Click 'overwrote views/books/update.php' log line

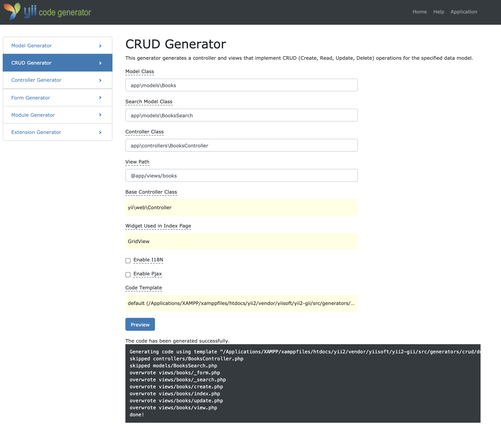(176, 400)
